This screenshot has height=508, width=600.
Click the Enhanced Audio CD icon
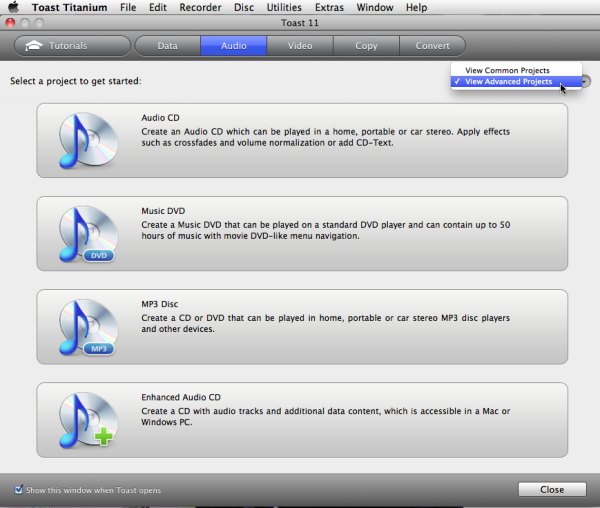pos(88,420)
